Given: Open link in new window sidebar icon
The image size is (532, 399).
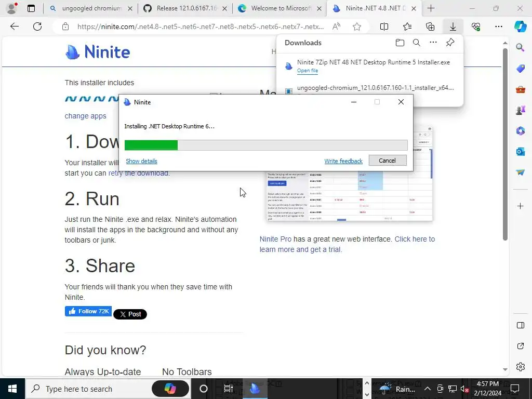Looking at the screenshot, I should 520,346.
